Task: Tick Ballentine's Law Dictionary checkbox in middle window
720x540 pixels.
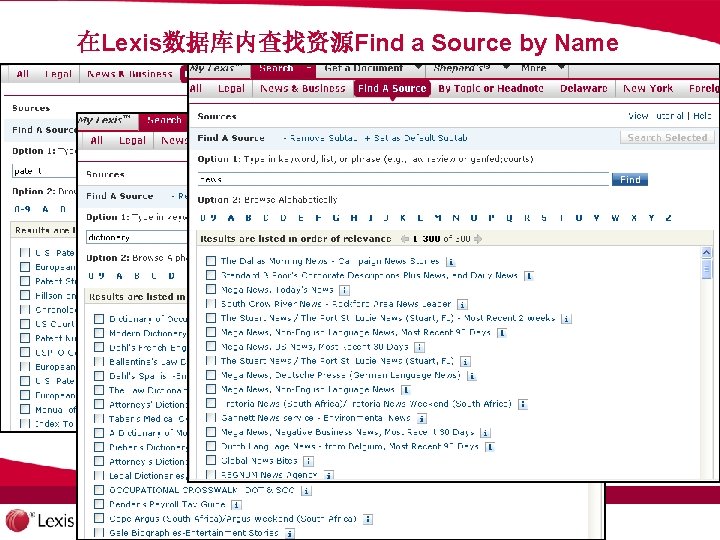Action: click(99, 361)
